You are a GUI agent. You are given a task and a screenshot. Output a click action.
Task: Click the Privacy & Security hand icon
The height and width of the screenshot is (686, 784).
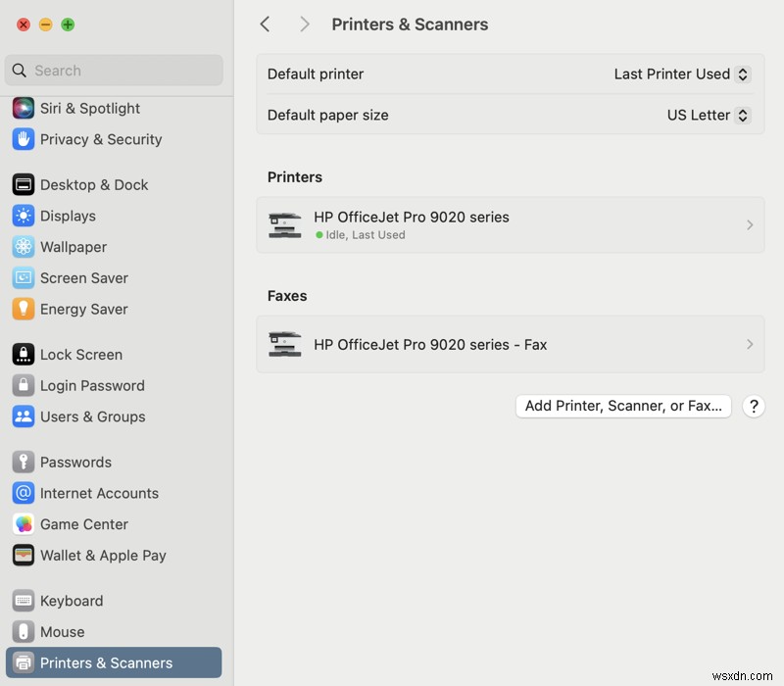tap(23, 139)
